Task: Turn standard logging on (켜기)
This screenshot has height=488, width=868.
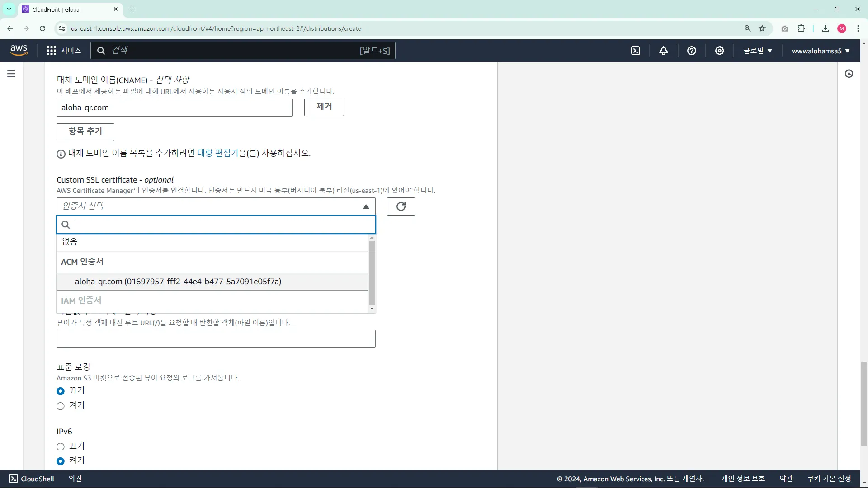Action: (x=61, y=406)
